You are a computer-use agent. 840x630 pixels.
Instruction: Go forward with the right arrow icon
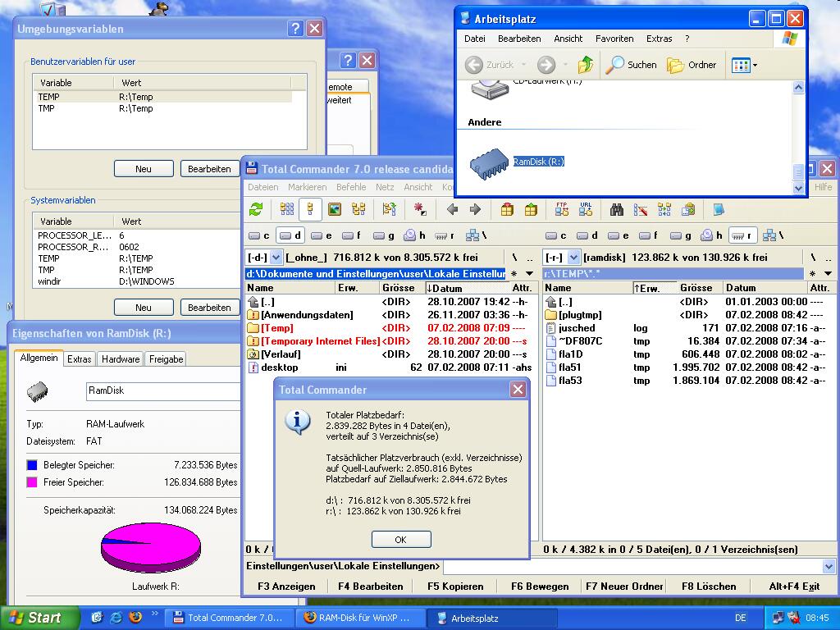(475, 209)
